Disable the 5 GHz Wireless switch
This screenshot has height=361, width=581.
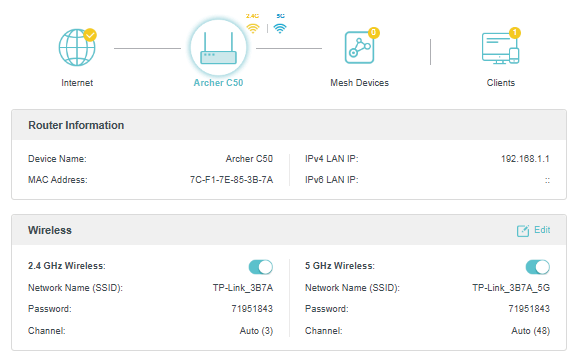click(x=537, y=267)
